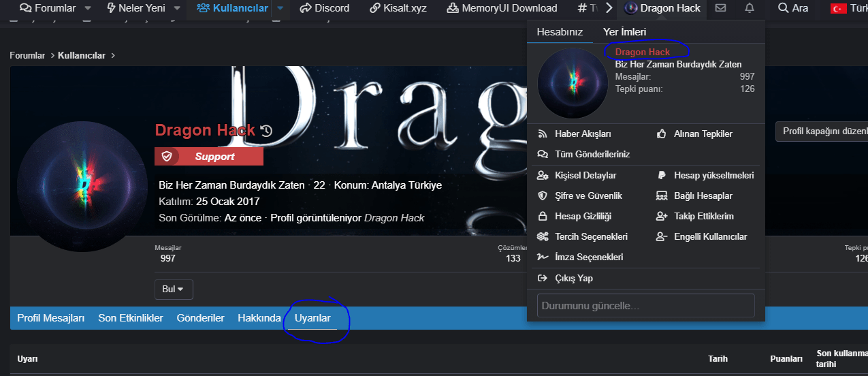868x376 pixels.
Task: Expand the Kullanıcılar dropdown arrow
Action: click(x=280, y=9)
